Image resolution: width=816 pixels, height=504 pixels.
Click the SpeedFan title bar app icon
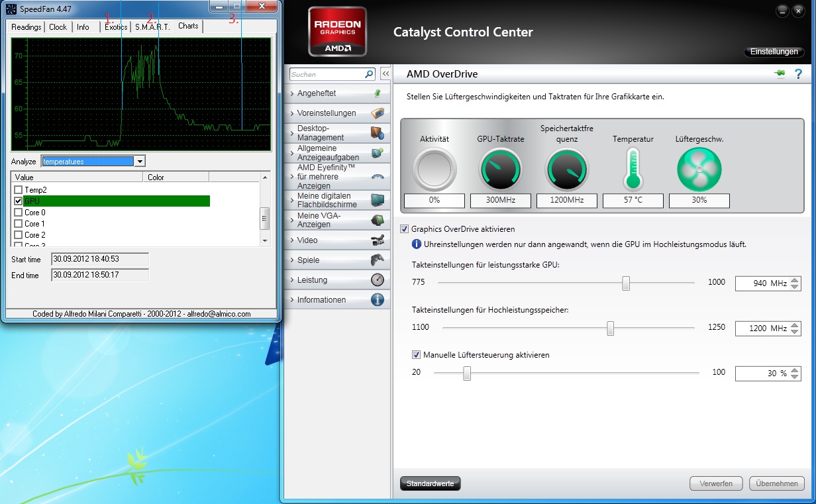click(x=11, y=8)
